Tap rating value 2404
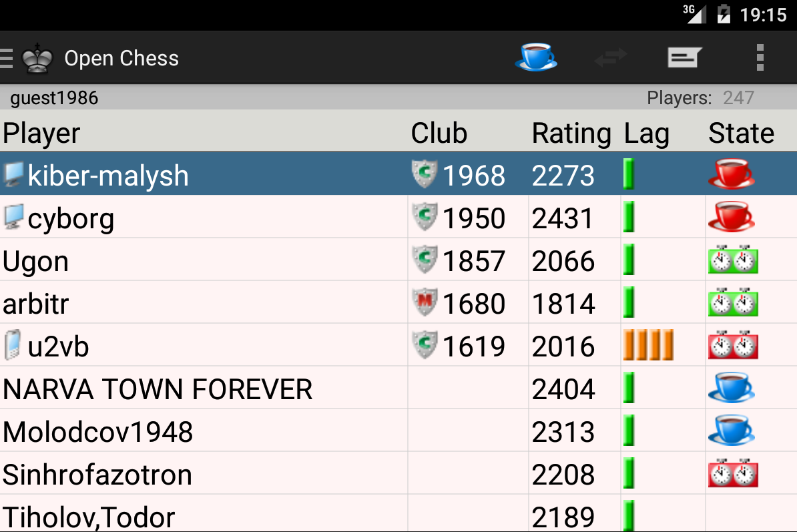797x532 pixels. (563, 389)
